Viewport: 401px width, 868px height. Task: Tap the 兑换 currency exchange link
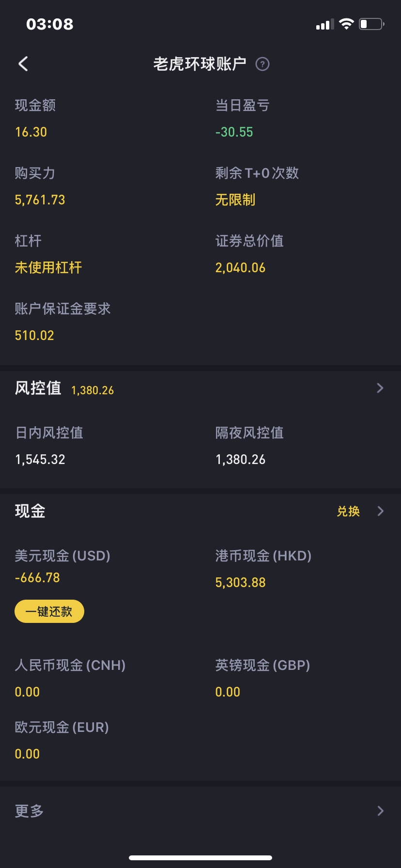pos(348,511)
